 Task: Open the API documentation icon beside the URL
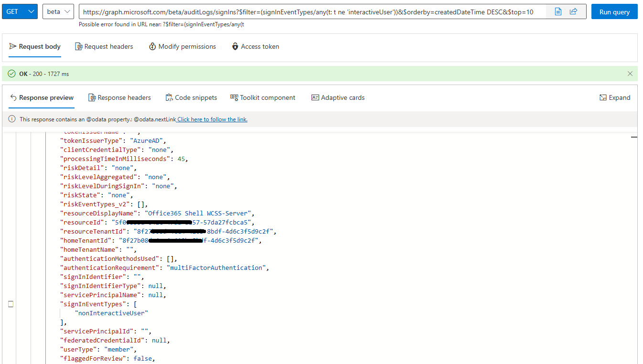pyautogui.click(x=558, y=11)
